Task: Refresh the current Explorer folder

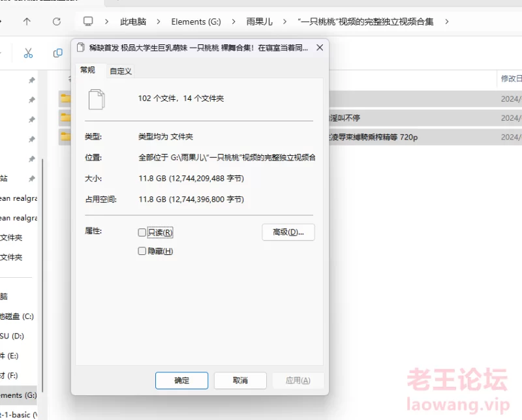Action: (x=57, y=22)
